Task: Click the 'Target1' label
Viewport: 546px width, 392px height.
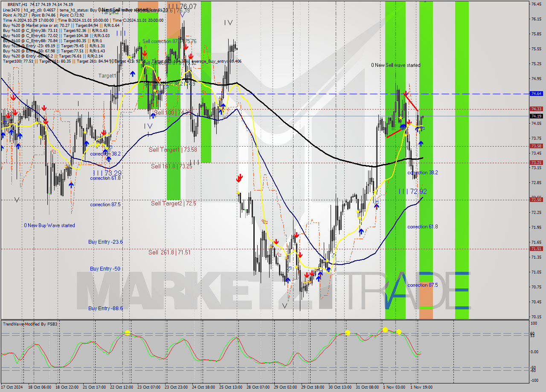Action: (107, 76)
